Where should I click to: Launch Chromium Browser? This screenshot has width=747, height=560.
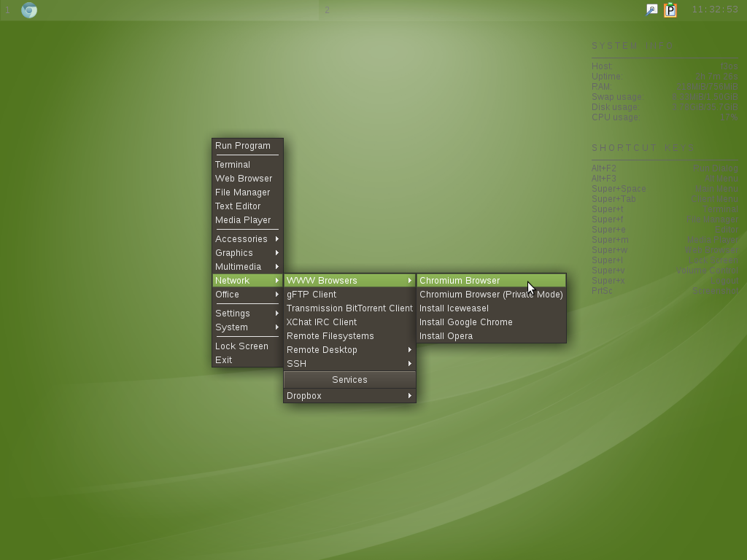coord(491,280)
